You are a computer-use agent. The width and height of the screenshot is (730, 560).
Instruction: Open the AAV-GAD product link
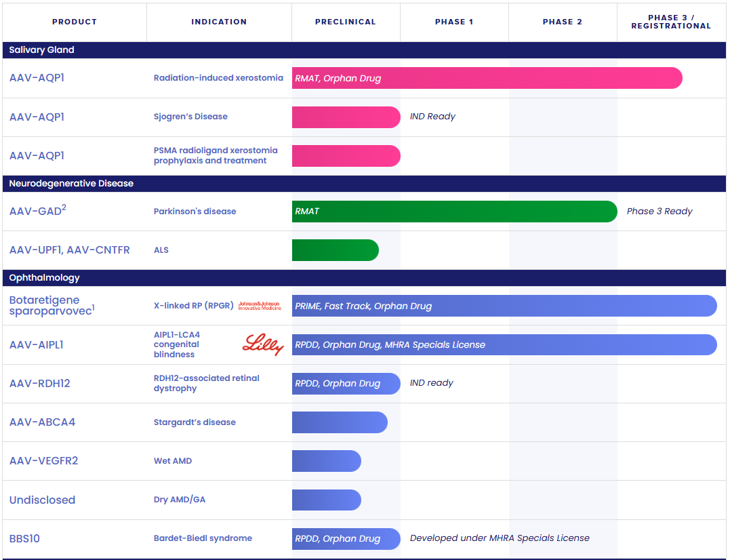click(37, 211)
